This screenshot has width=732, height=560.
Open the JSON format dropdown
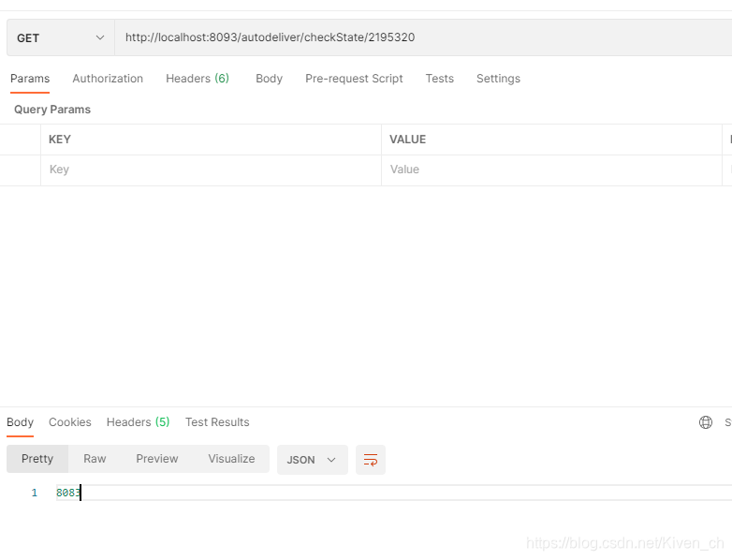[x=313, y=460]
